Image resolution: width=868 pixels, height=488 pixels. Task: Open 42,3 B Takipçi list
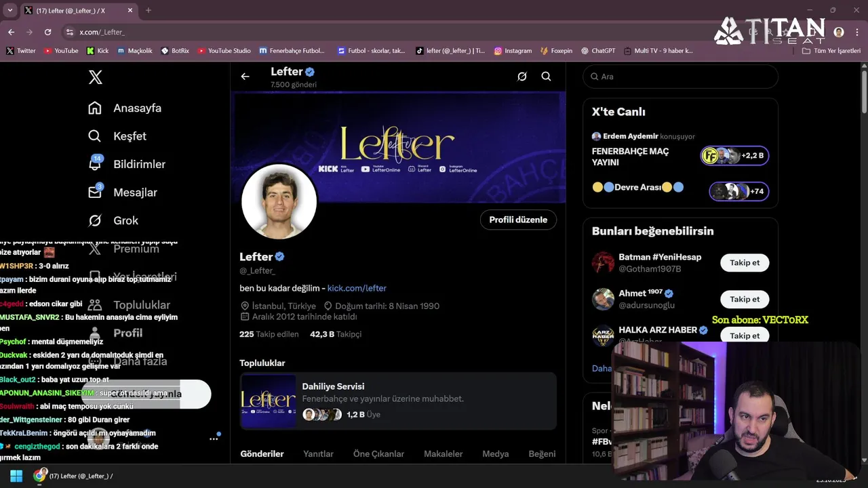point(336,334)
